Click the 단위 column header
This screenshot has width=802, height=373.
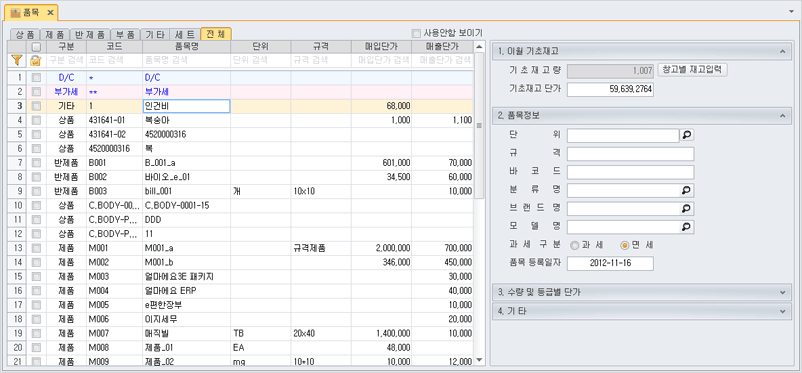pyautogui.click(x=261, y=47)
